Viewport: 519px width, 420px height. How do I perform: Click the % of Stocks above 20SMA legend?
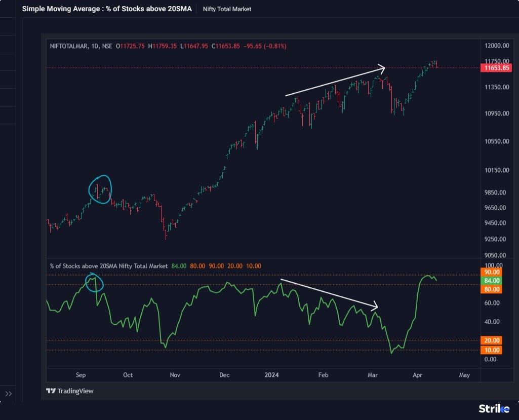coord(108,266)
